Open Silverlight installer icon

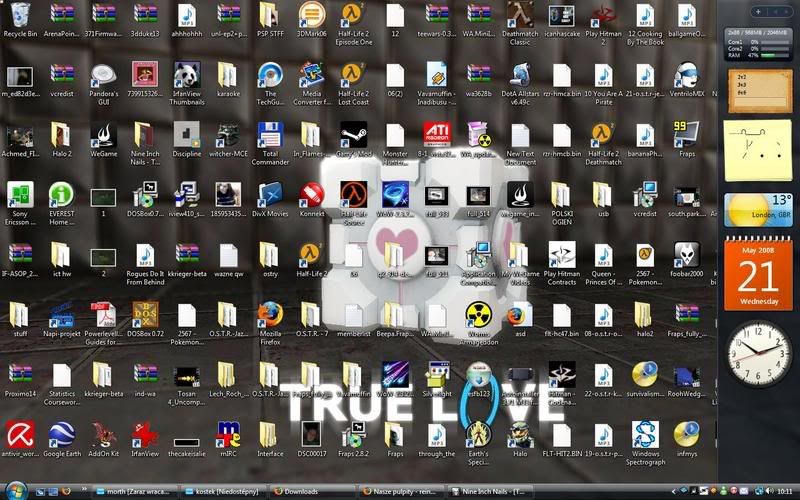437,374
